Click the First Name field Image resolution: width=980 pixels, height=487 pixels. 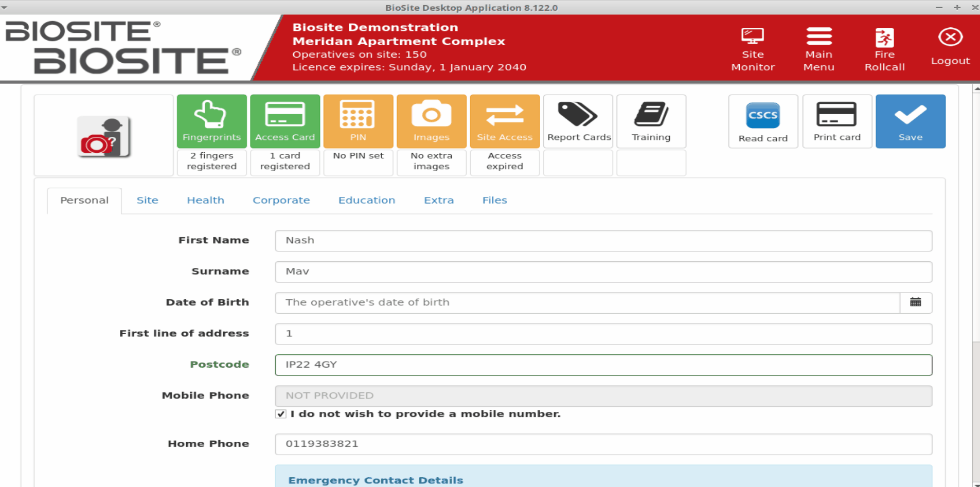603,241
